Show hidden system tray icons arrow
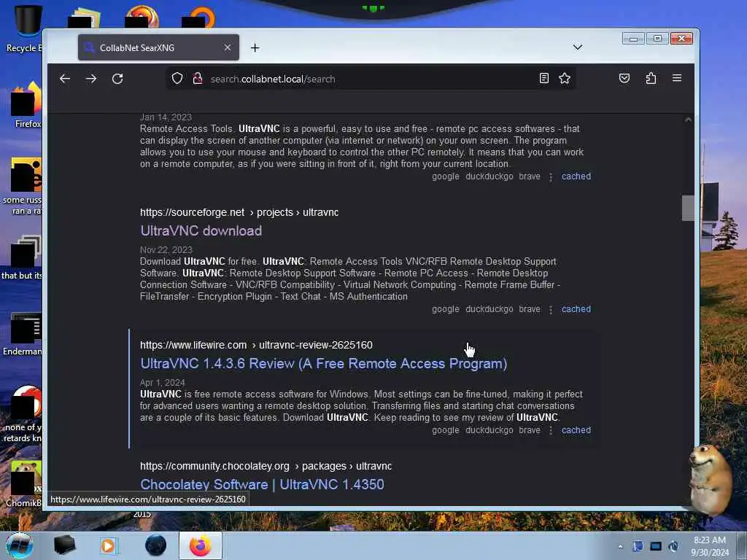The width and height of the screenshot is (747, 560). tap(620, 546)
